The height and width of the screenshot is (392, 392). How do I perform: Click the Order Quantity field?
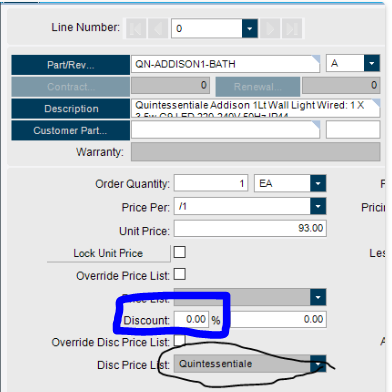[211, 183]
